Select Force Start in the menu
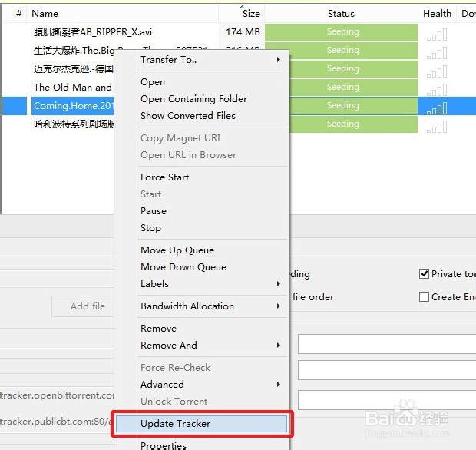The height and width of the screenshot is (450, 476). point(164,177)
